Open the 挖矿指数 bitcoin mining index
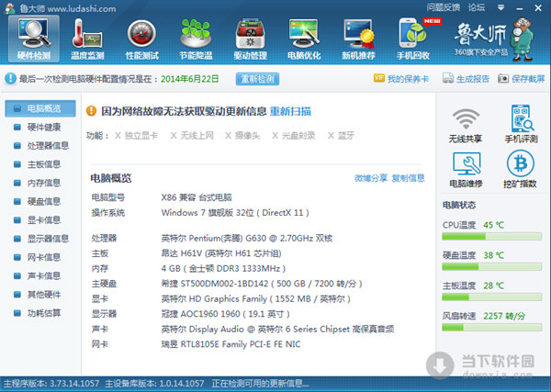 520,170
